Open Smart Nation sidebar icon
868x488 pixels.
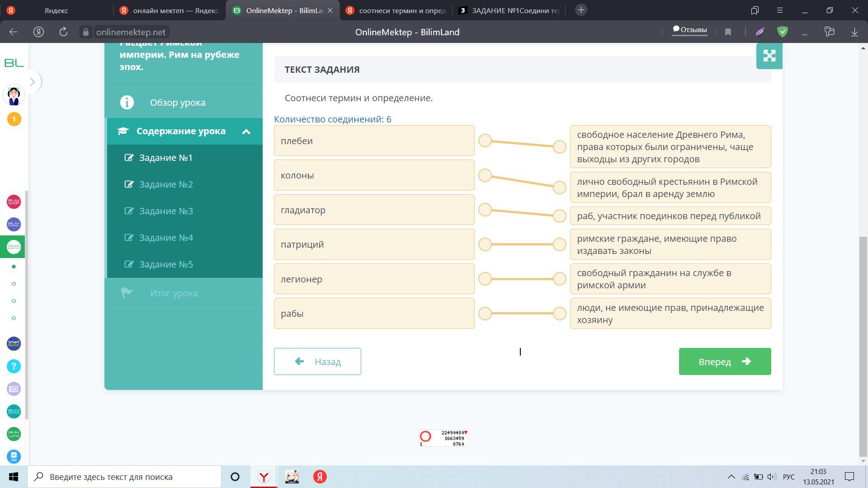click(x=14, y=343)
